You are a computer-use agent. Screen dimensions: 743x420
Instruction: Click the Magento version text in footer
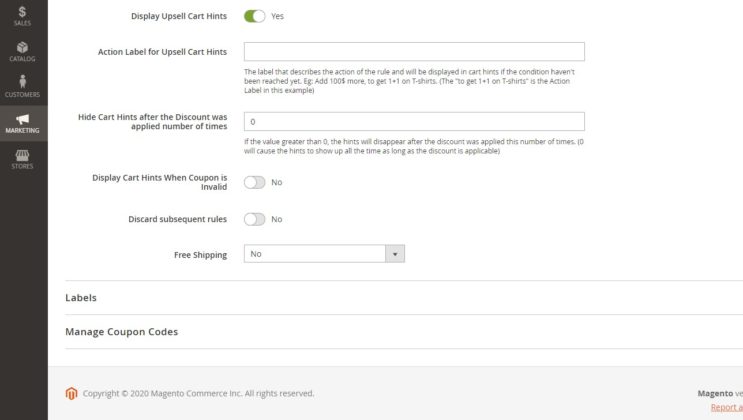tap(720, 393)
